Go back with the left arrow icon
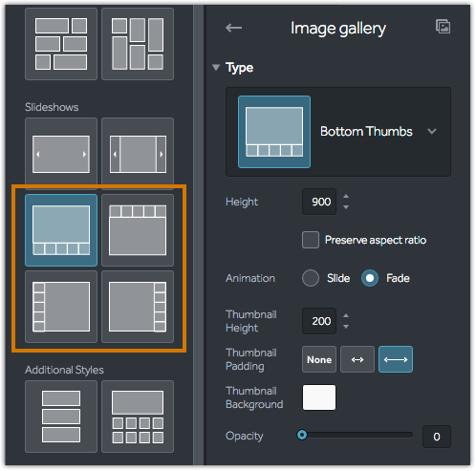 (x=233, y=28)
